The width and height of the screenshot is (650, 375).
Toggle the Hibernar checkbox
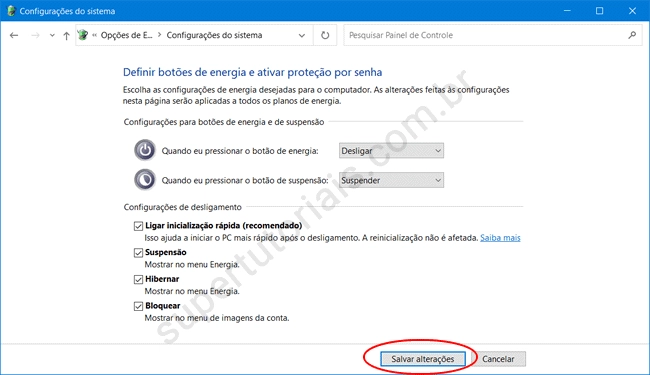[138, 280]
